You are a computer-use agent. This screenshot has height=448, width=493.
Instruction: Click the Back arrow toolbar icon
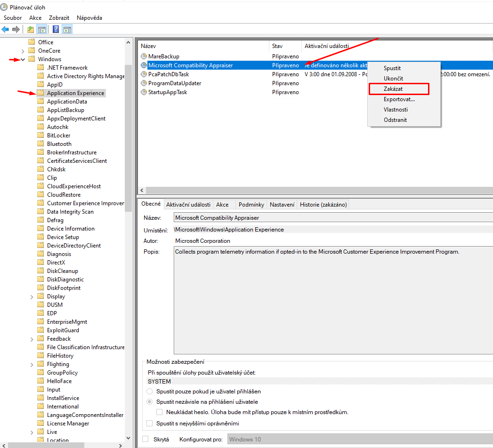click(5, 30)
